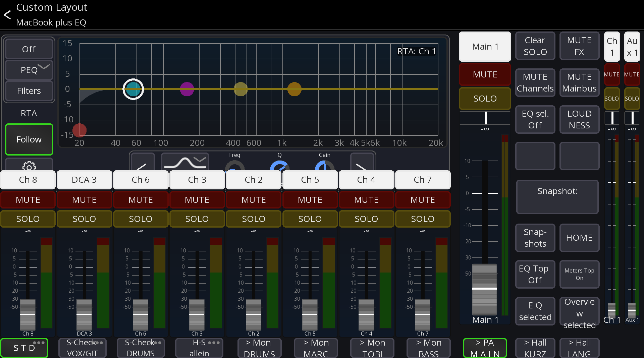Click the Freq rotary knob
The image size is (644, 358).
tap(234, 166)
